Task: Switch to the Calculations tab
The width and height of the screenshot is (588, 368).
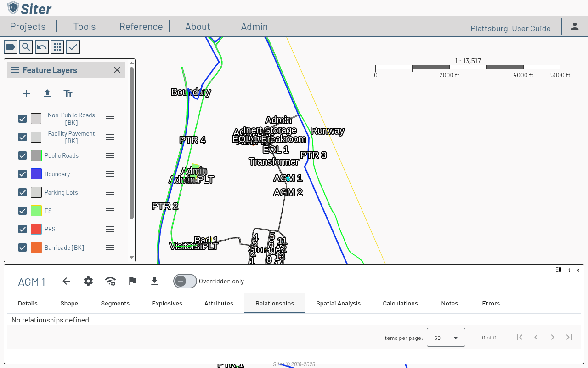Action: click(401, 303)
